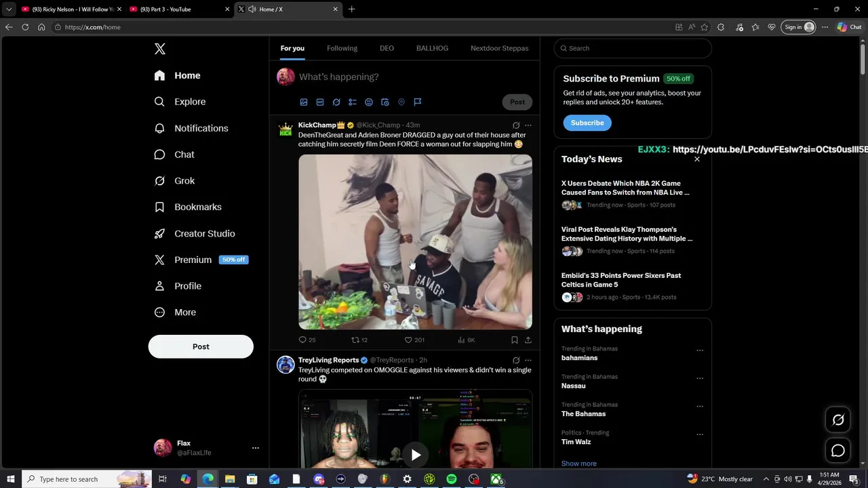Screen dimensions: 868x488
Task: Open options for Nassau trend
Action: (700, 378)
